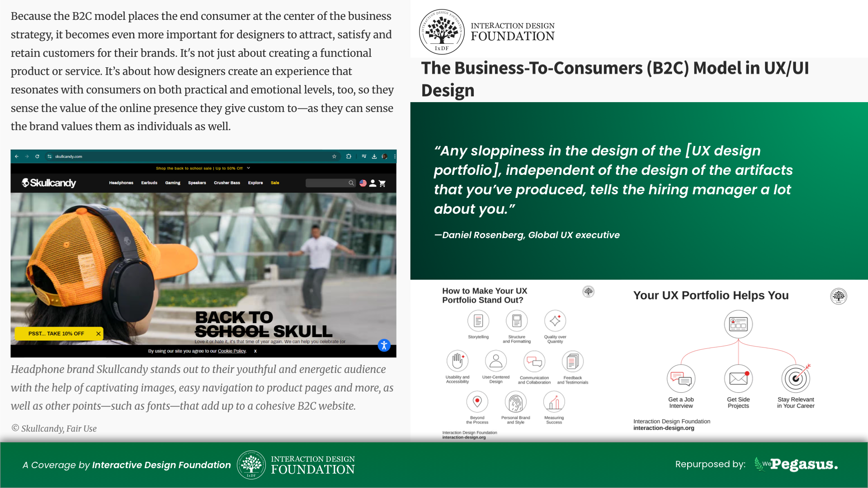Open the Crusher Bass menu
The width and height of the screenshot is (868, 488).
pyautogui.click(x=227, y=183)
